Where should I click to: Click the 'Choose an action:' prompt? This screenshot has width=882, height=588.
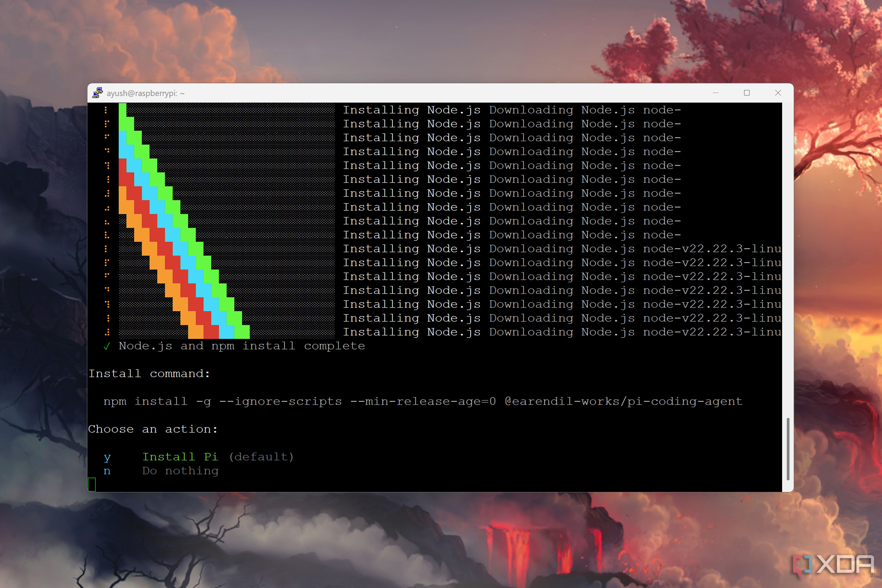(153, 429)
